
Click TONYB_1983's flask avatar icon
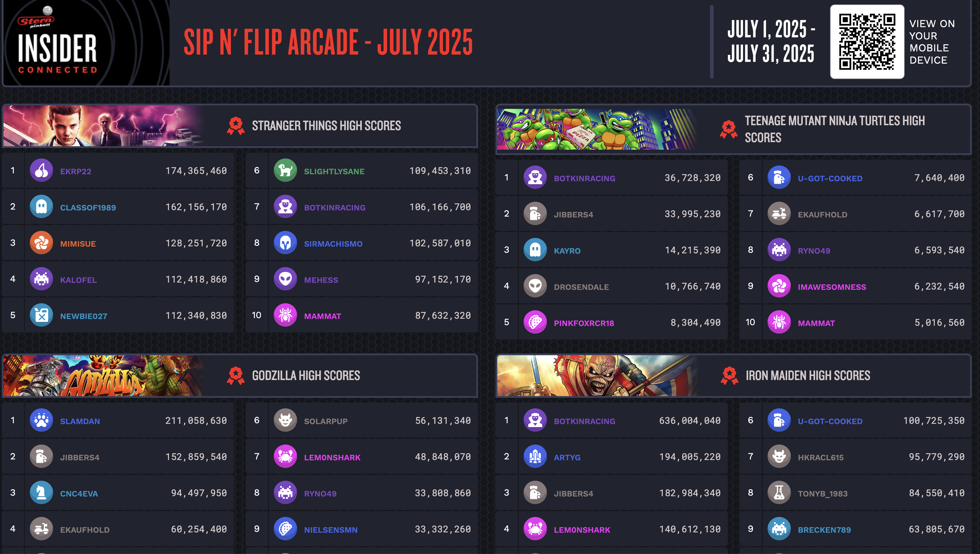[x=779, y=492]
